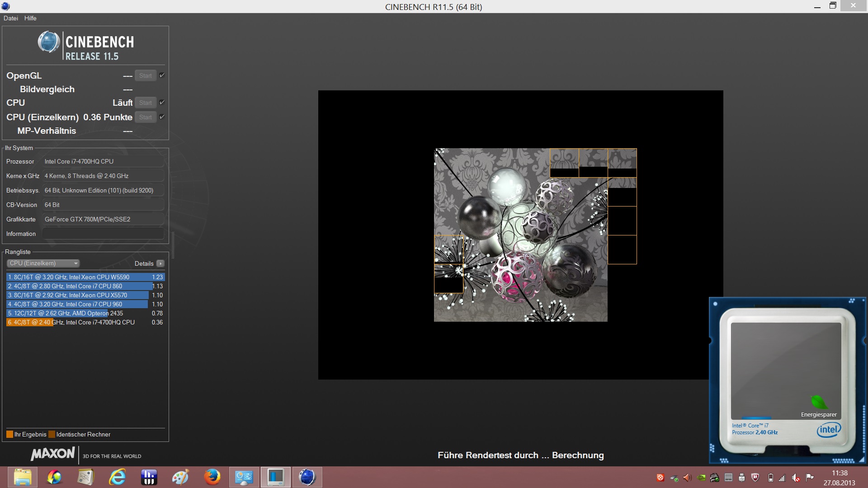Select the Intel Xeon CPU X5570 row

85,295
